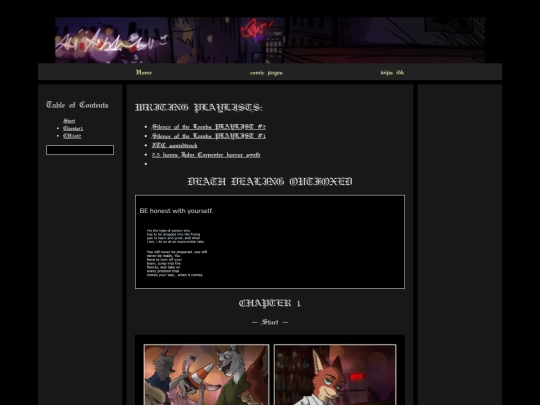This screenshot has width=540, height=405.
Task: Open comic panel with fox at bar
Action: click(x=335, y=375)
